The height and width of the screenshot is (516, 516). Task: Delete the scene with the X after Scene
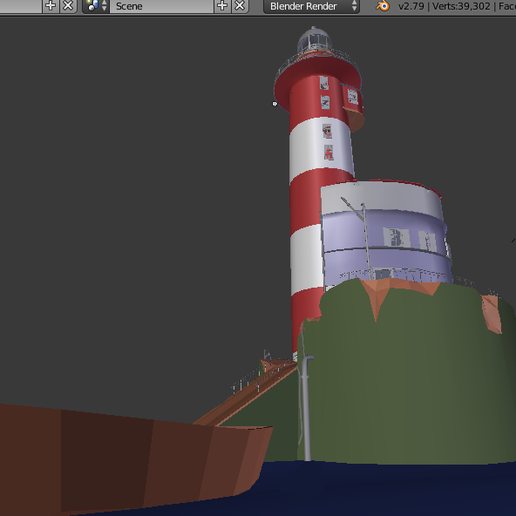(240, 6)
